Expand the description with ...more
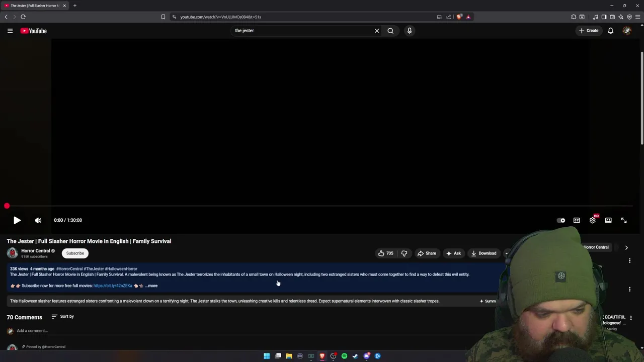Screen dimensions: 644x362 (151, 286)
